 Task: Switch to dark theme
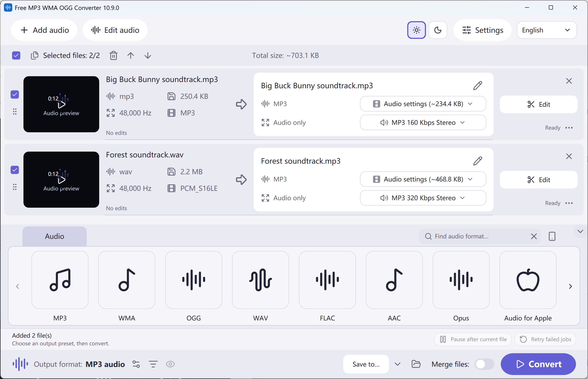[438, 30]
